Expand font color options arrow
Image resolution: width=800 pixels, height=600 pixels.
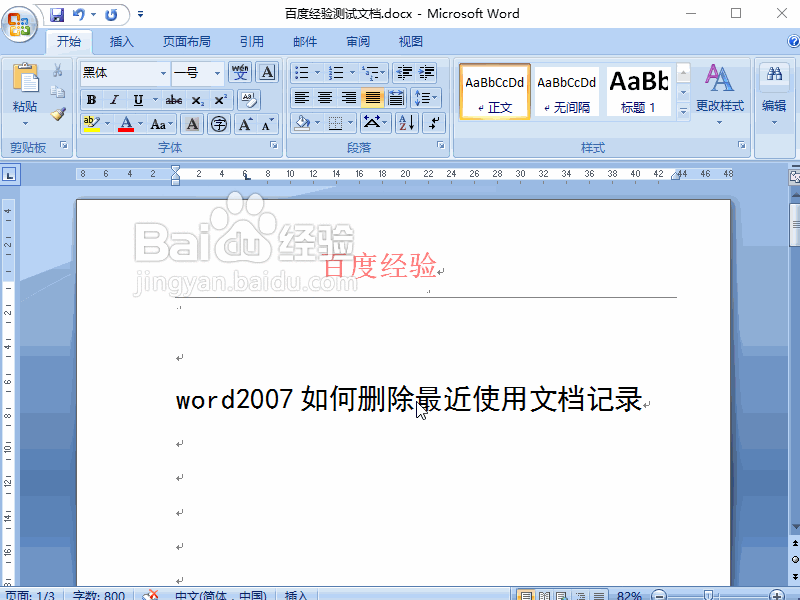pyautogui.click(x=140, y=124)
